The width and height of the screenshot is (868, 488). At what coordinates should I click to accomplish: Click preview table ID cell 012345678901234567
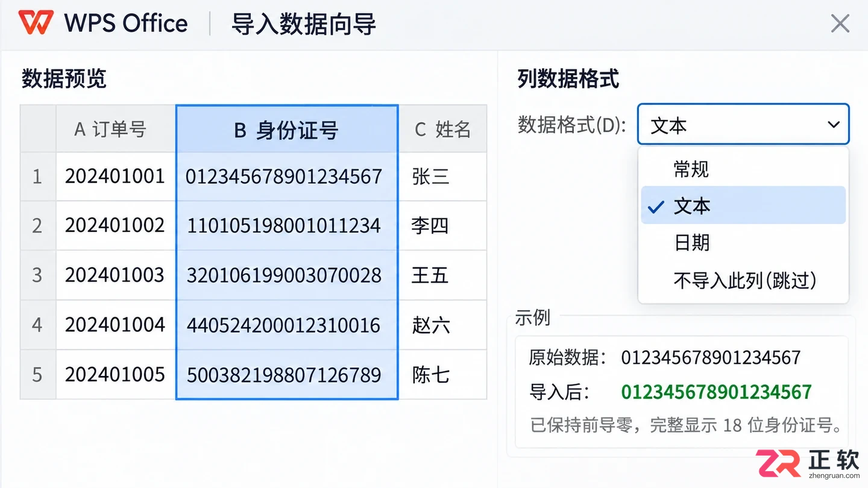(287, 177)
